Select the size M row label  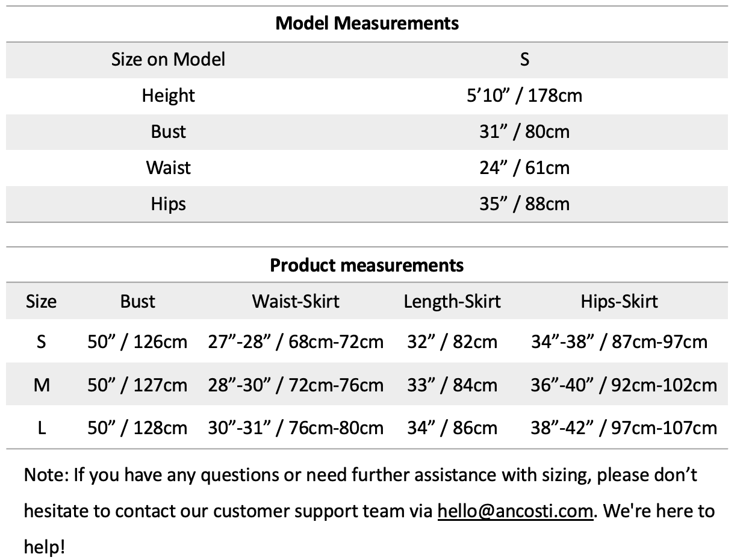pyautogui.click(x=42, y=384)
